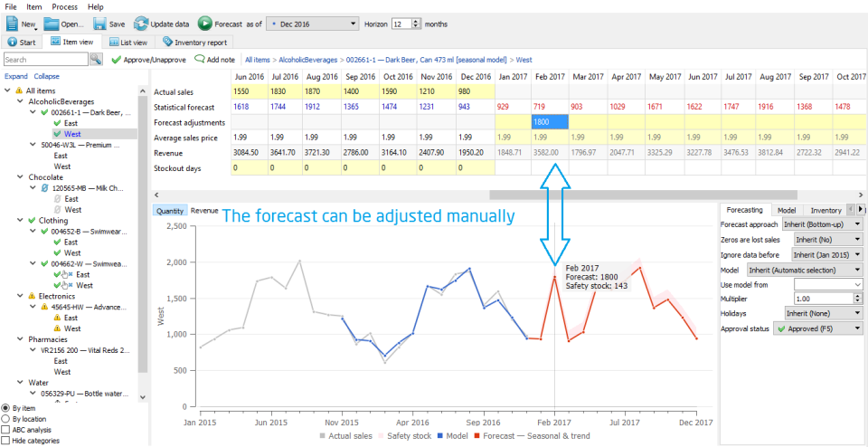Click the Update data refresh icon

141,24
